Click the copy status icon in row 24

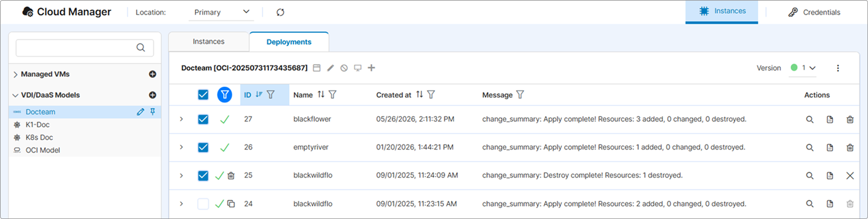[x=231, y=204]
